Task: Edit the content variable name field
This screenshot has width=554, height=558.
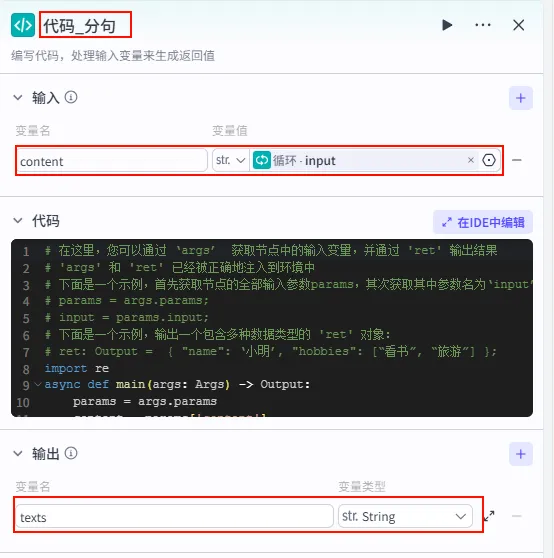Action: click(x=112, y=161)
